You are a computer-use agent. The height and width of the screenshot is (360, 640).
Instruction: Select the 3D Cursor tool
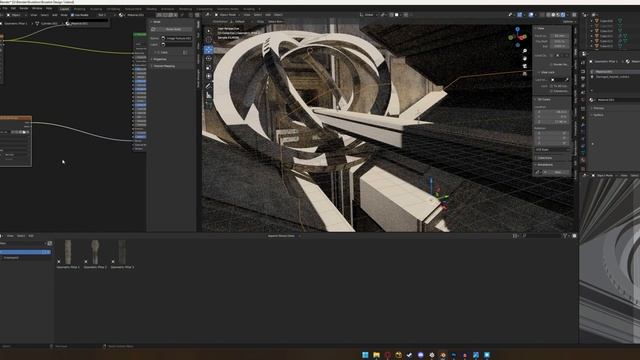[209, 40]
